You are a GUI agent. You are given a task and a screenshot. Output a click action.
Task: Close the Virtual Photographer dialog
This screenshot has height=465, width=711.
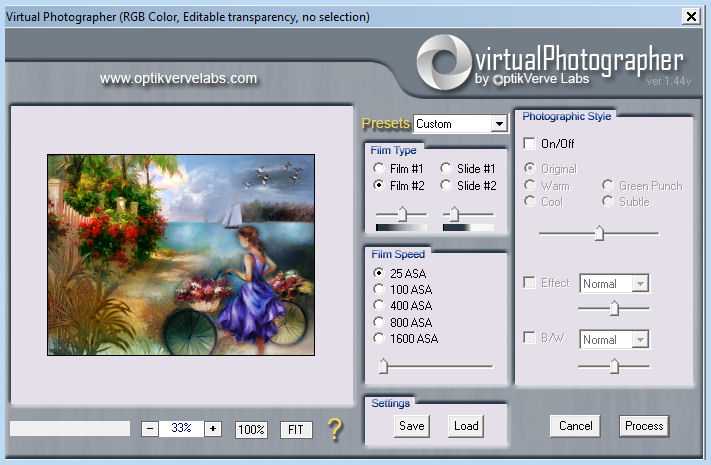(691, 17)
